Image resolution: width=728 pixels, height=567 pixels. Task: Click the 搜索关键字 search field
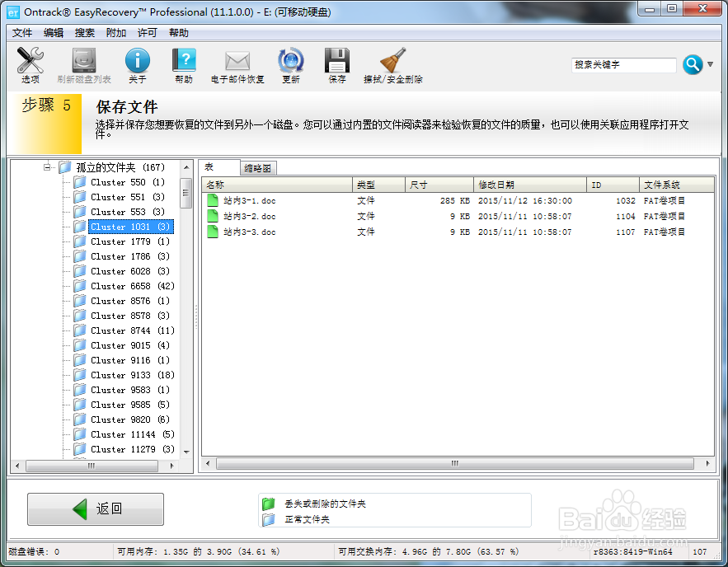click(x=623, y=64)
